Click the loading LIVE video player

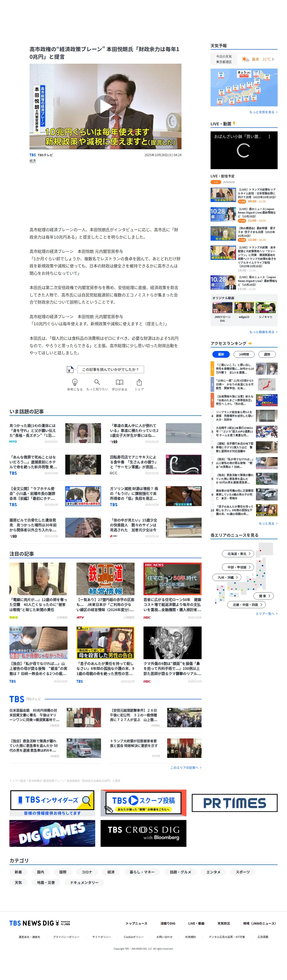pyautogui.click(x=244, y=150)
